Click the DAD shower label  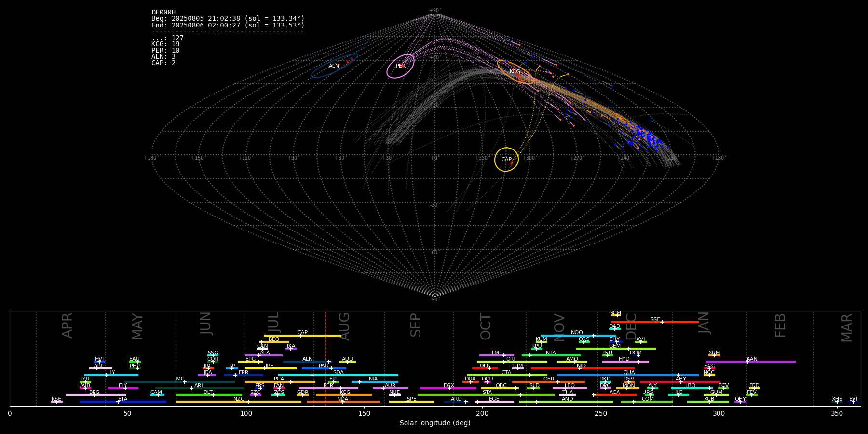(614, 326)
